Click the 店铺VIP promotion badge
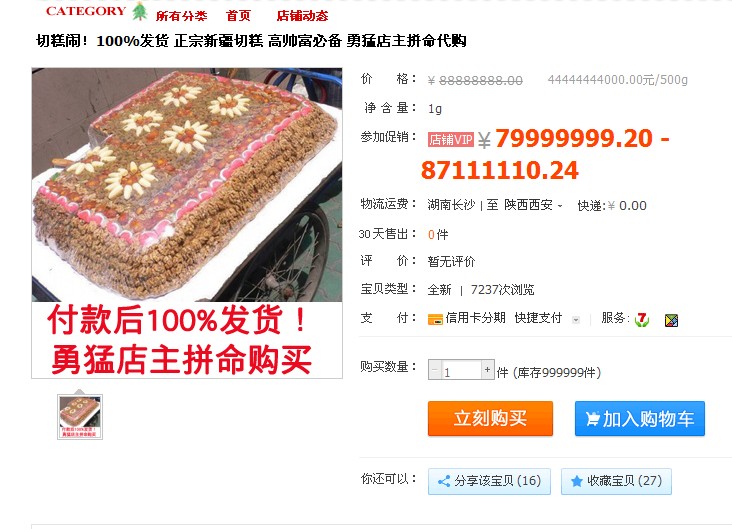The width and height of the screenshot is (732, 529). [450, 140]
